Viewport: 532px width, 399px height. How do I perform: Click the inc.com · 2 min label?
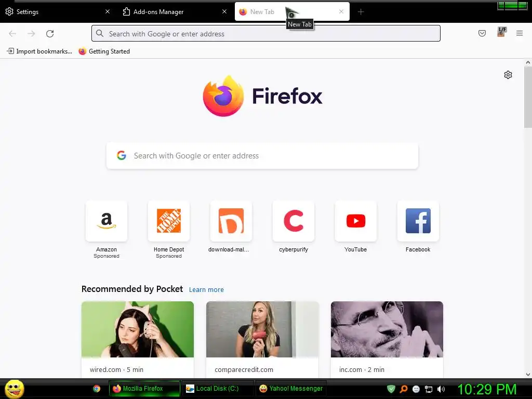coord(362,369)
